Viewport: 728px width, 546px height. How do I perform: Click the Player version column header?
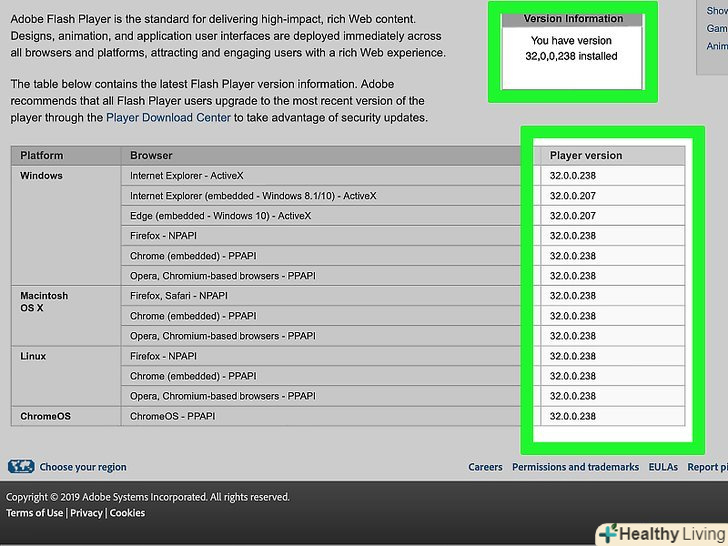coord(586,156)
